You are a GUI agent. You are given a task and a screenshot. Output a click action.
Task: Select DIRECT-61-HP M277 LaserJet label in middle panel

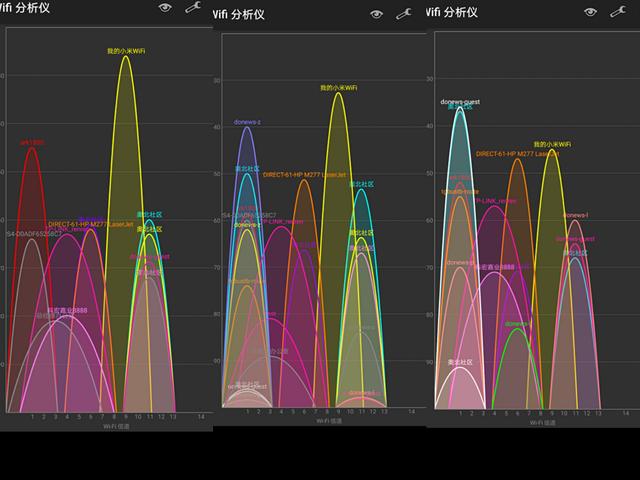pyautogui.click(x=304, y=175)
